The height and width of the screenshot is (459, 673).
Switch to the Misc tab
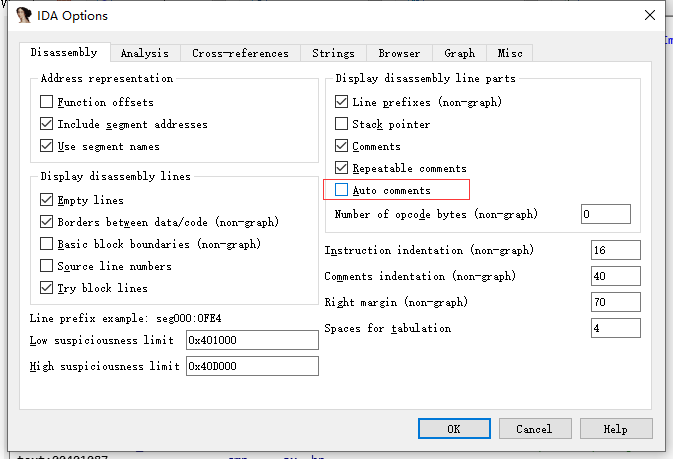[510, 53]
